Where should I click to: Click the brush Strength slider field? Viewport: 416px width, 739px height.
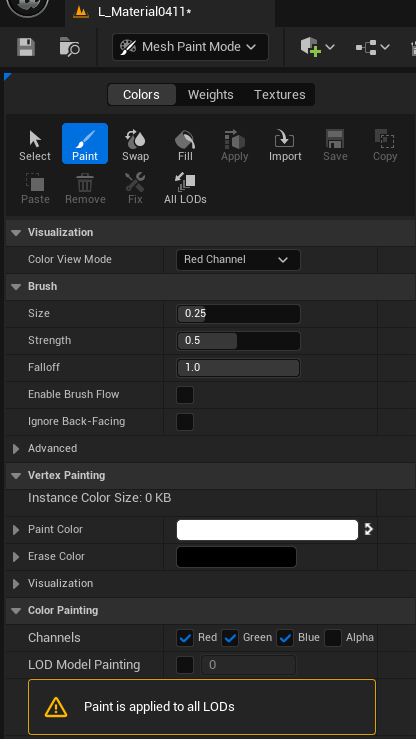pos(238,341)
